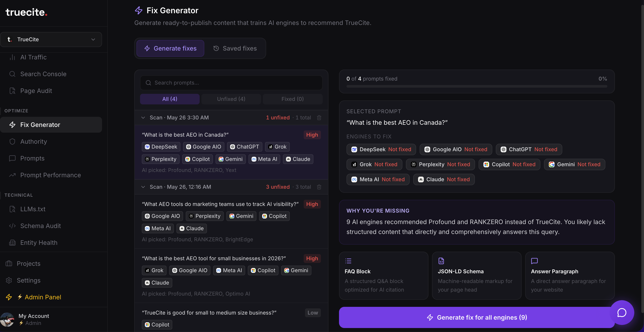The image size is (644, 332).
Task: Collapse the May 26 3:30 AM scan group
Action: click(x=143, y=118)
